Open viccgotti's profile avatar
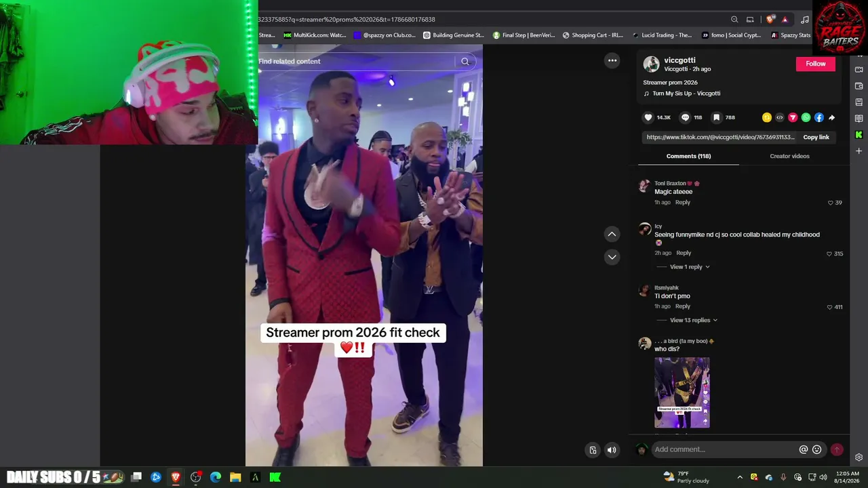The height and width of the screenshot is (488, 868). pyautogui.click(x=651, y=64)
